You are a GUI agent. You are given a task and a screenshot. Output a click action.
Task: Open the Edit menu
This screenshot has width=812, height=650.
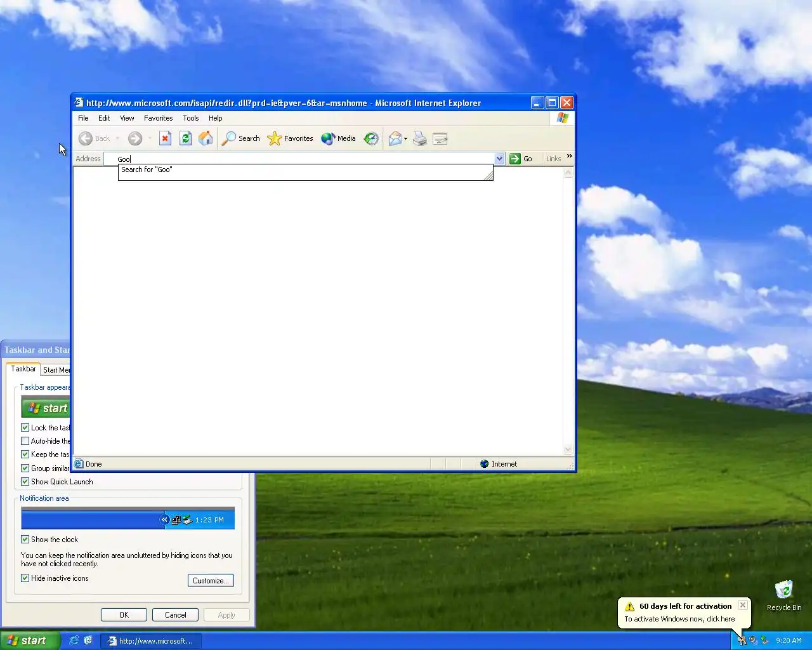click(104, 118)
